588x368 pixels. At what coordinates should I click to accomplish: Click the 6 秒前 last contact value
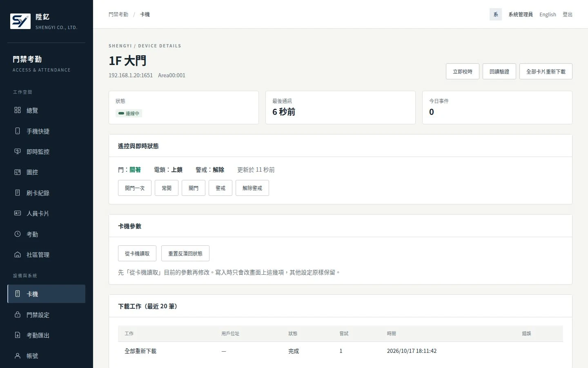[x=284, y=112]
